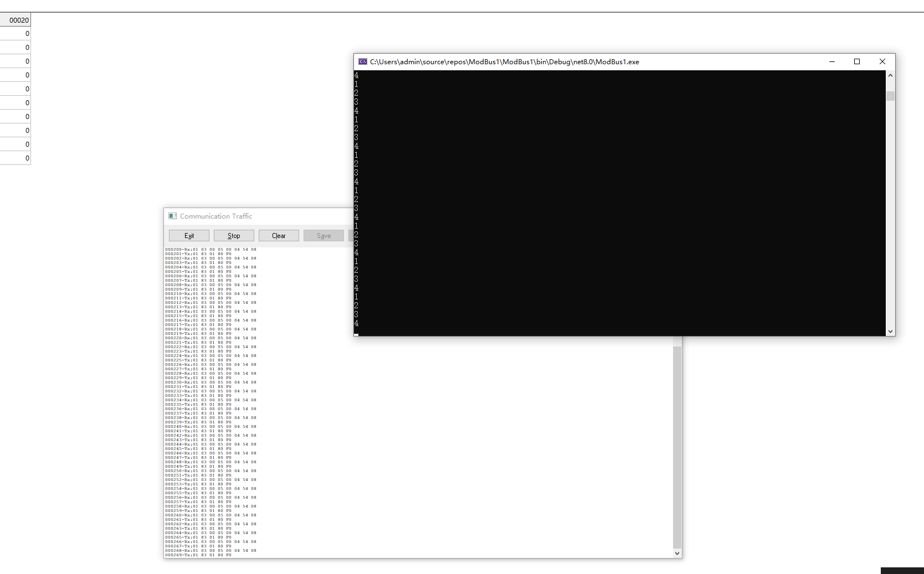Image resolution: width=924 pixels, height=574 pixels.
Task: Click Exit in Communication Traffic window
Action: click(189, 236)
